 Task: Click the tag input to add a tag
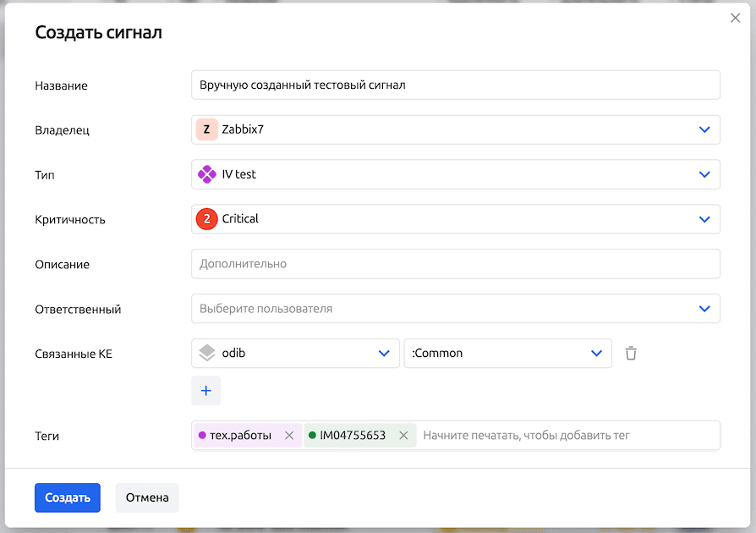[567, 436]
